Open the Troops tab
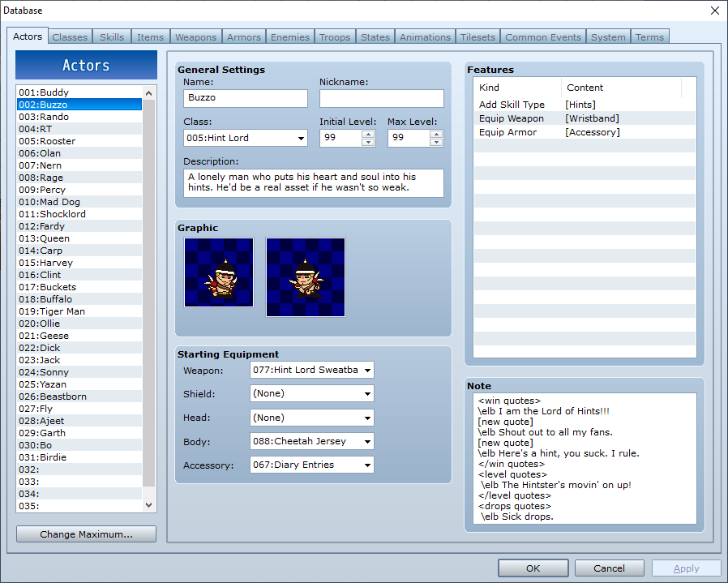728x583 pixels. click(335, 37)
